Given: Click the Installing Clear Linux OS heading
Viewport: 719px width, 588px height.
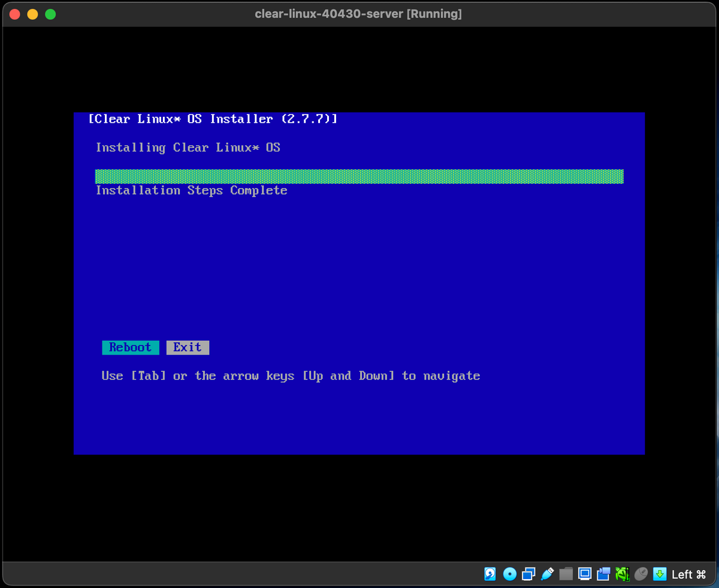Looking at the screenshot, I should click(x=188, y=147).
